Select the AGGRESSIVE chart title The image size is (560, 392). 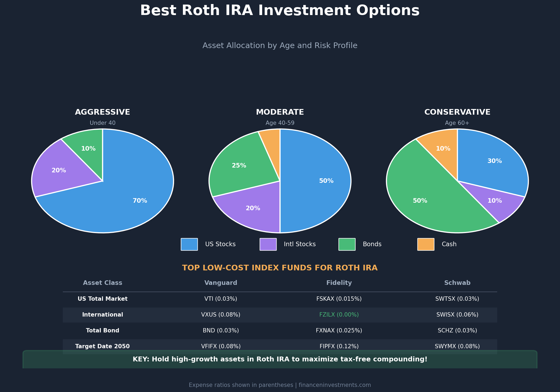click(102, 112)
